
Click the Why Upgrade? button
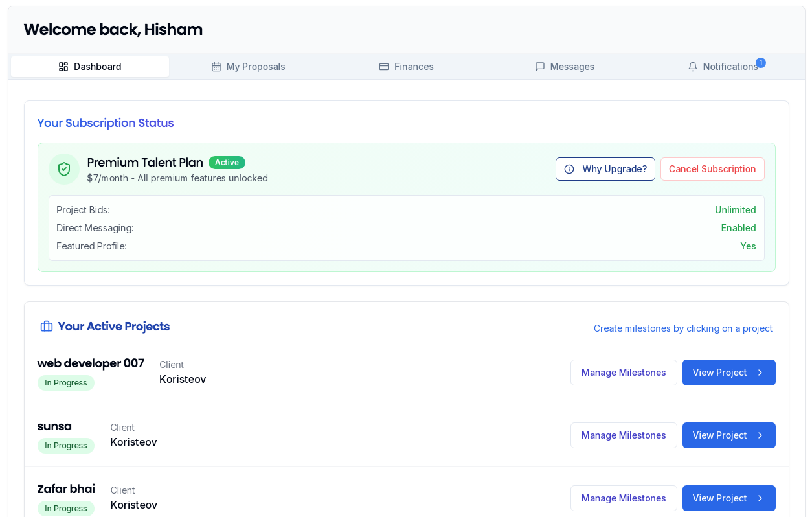coord(605,169)
